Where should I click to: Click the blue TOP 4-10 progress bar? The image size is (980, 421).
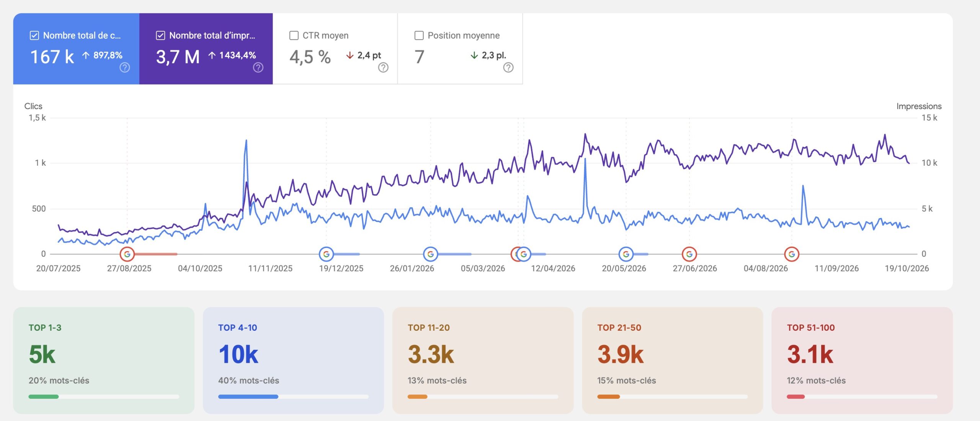[293, 397]
